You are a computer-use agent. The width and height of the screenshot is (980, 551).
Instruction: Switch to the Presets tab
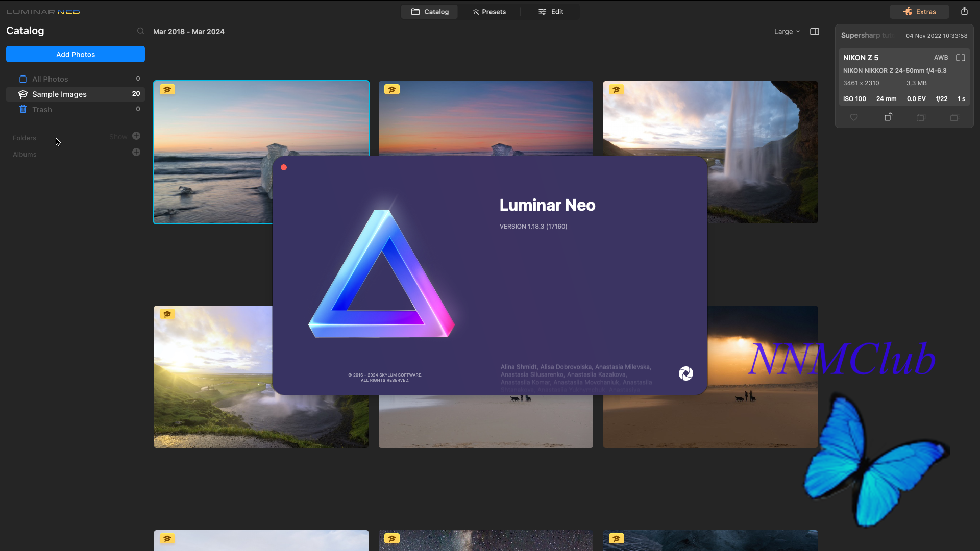tap(489, 12)
